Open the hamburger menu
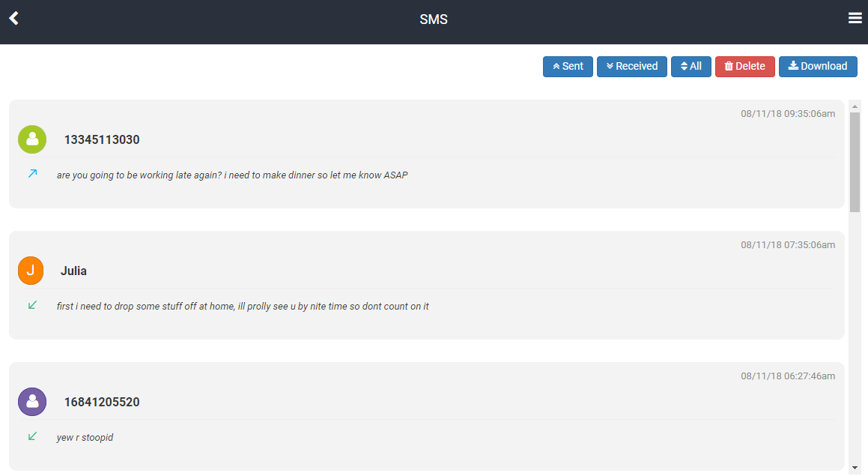 855,18
